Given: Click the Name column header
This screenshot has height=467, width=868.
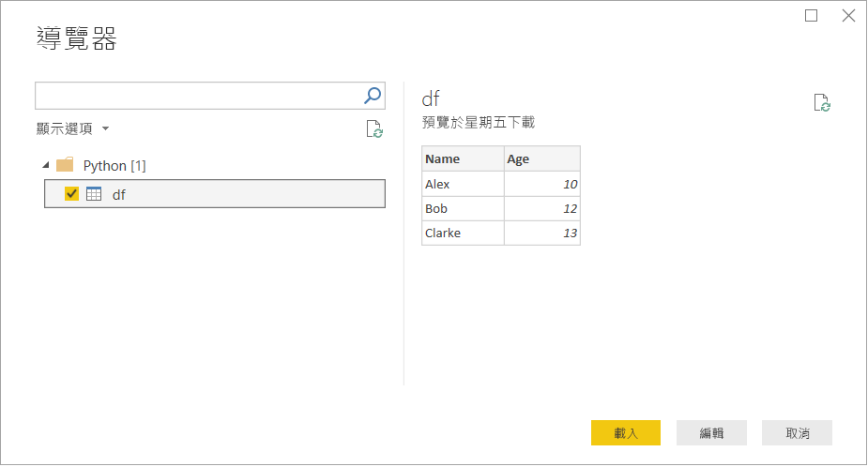Looking at the screenshot, I should point(463,158).
